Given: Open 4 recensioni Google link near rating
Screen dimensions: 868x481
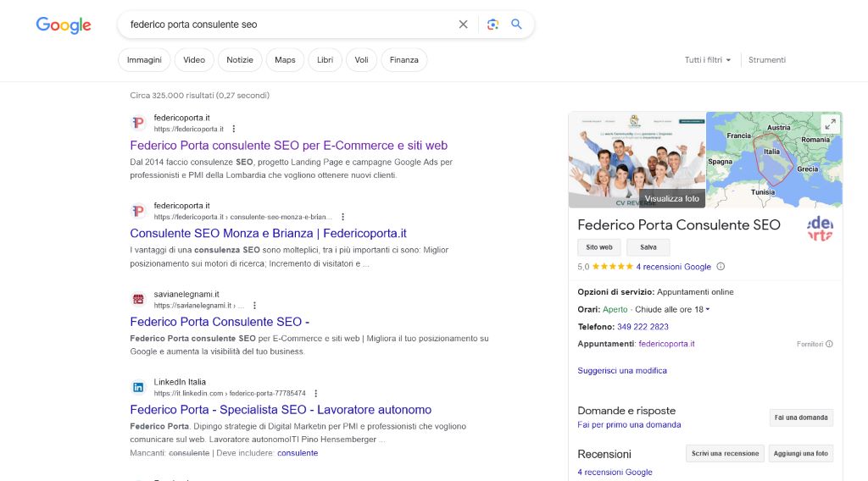Looking at the screenshot, I should tap(673, 267).
